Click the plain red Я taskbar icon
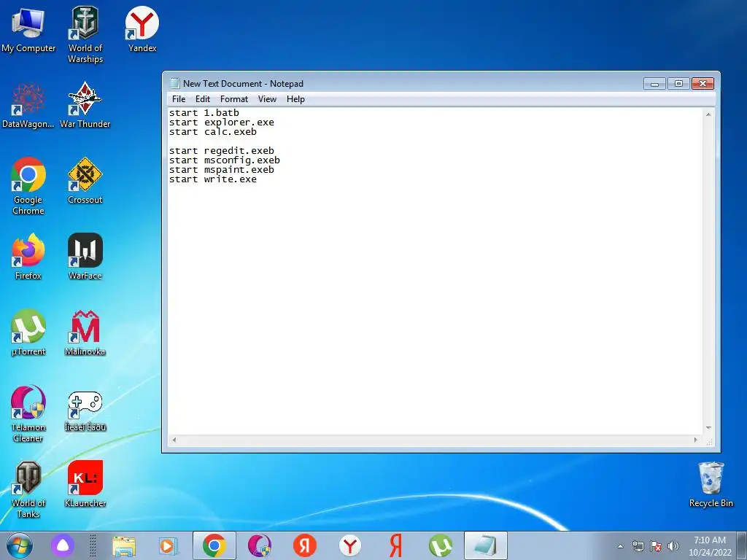 [395, 545]
